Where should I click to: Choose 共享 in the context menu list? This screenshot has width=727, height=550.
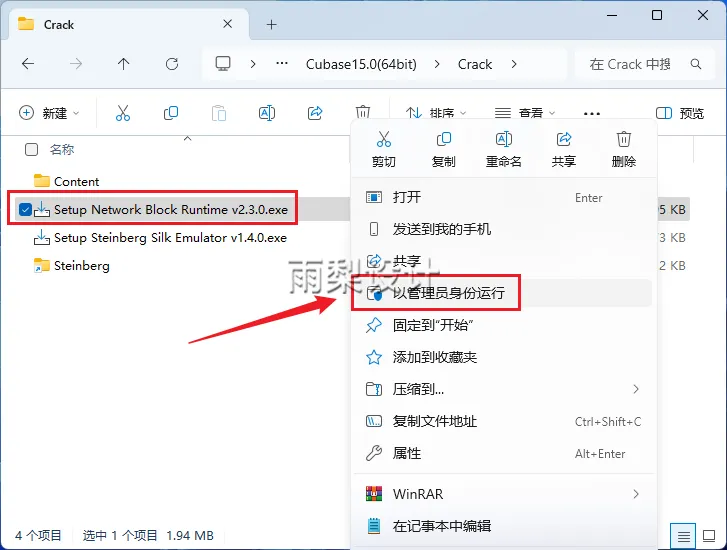(504, 261)
